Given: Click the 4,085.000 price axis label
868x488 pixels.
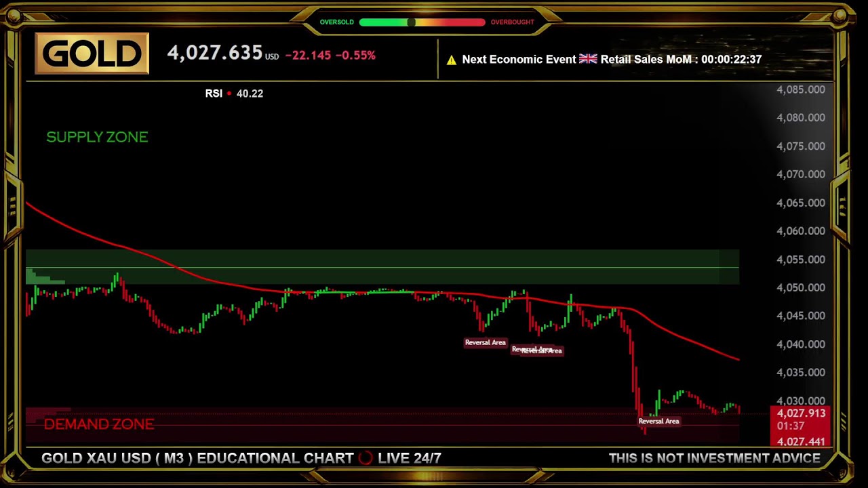Looking at the screenshot, I should pos(801,89).
